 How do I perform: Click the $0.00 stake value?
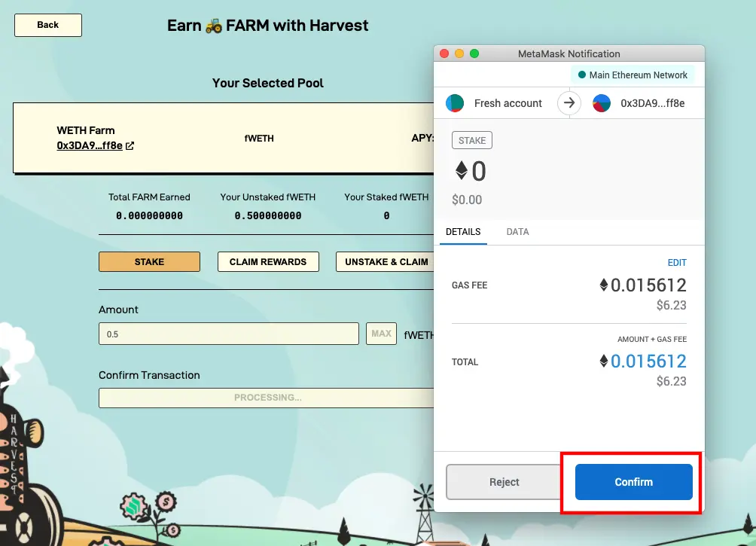click(x=467, y=200)
